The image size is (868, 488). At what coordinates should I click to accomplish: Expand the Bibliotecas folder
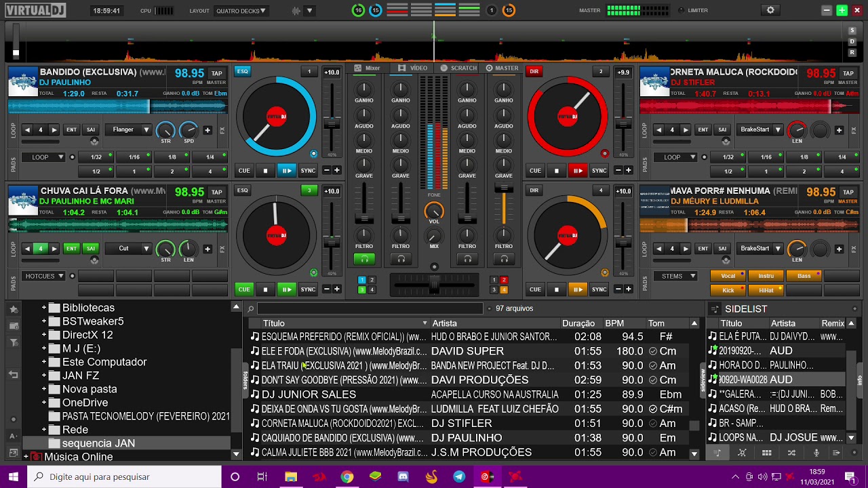click(x=44, y=308)
